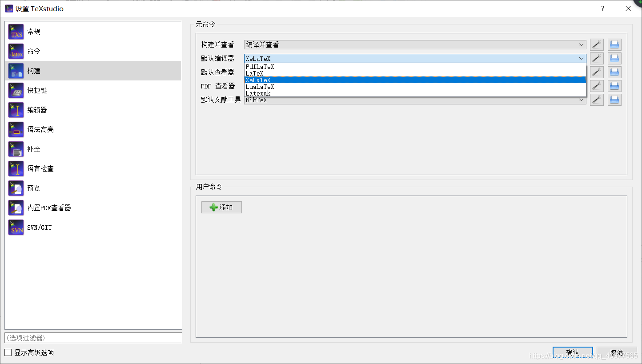Open the 常规 settings icon
The image size is (642, 364).
coord(16,32)
